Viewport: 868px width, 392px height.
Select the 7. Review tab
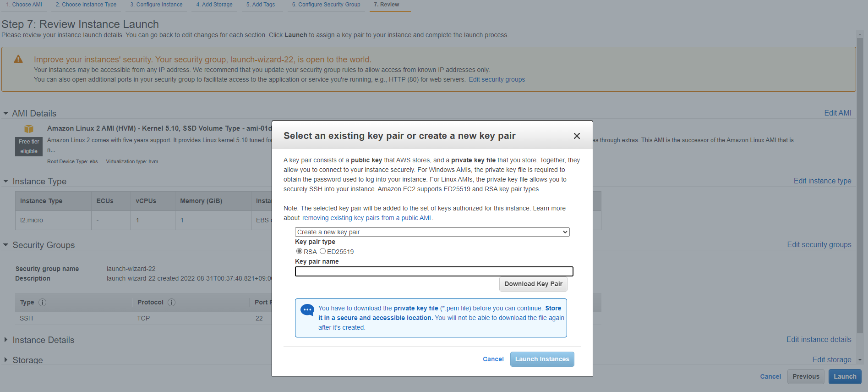(x=387, y=5)
